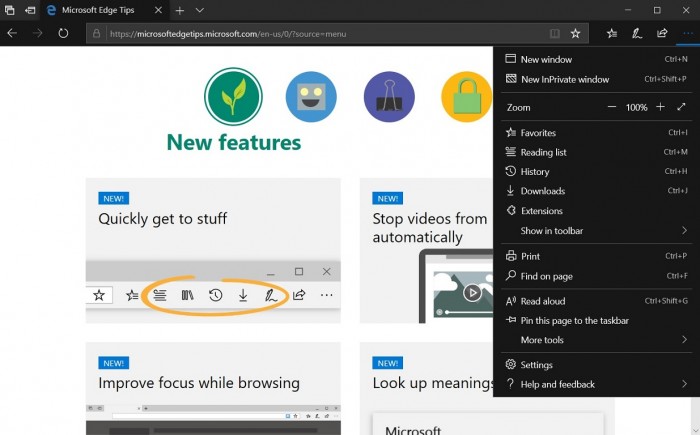Go back to previous page
700x435 pixels.
point(12,33)
